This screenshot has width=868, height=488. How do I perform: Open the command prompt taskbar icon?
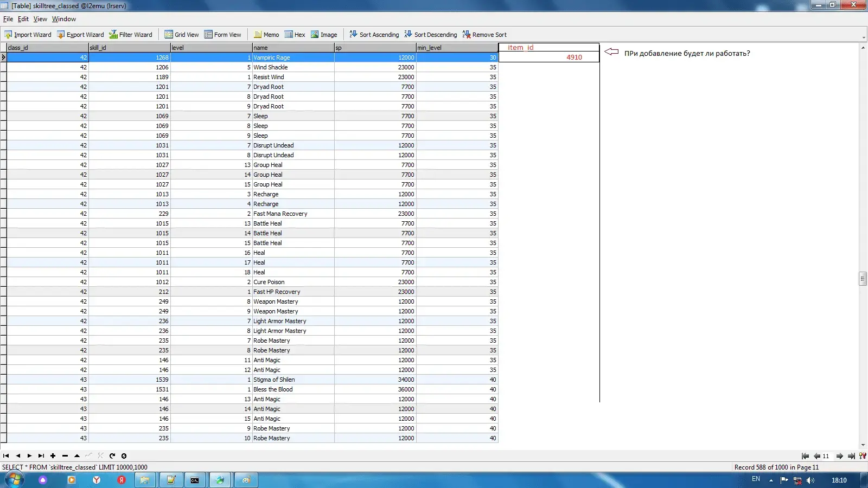195,480
